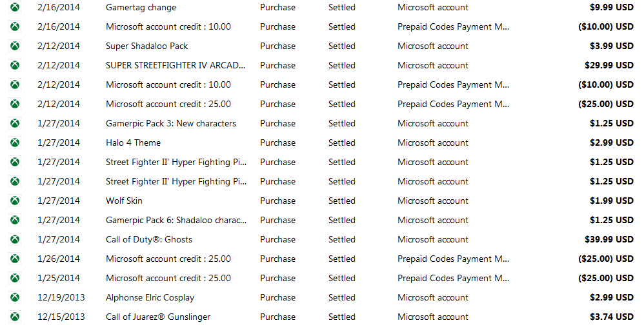
Task: Click the Xbox icon beside Call of Duty Ghosts
Action: tap(15, 239)
